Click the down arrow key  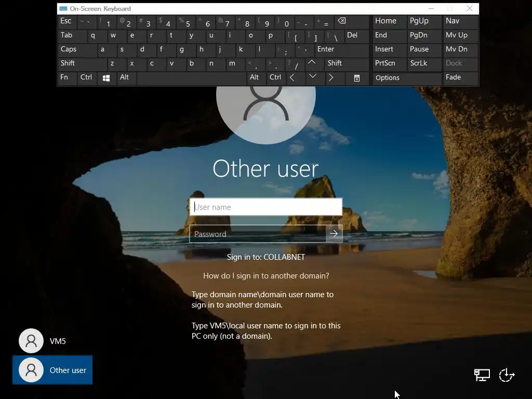(x=312, y=78)
